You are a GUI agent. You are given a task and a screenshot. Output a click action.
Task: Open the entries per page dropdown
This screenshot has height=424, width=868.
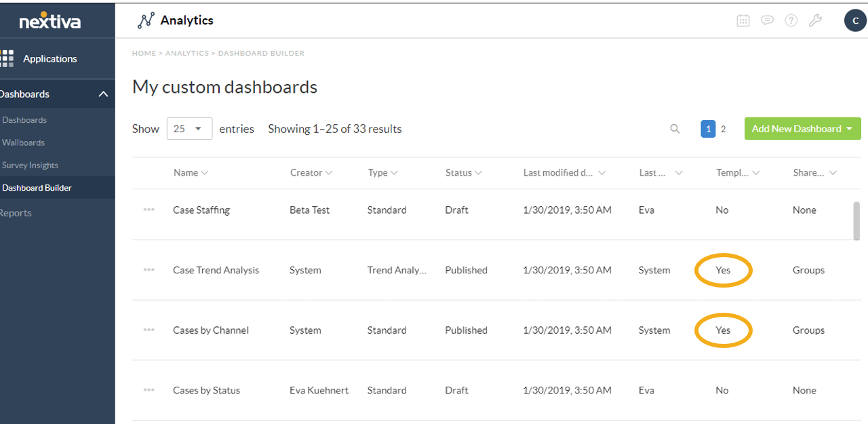tap(189, 129)
